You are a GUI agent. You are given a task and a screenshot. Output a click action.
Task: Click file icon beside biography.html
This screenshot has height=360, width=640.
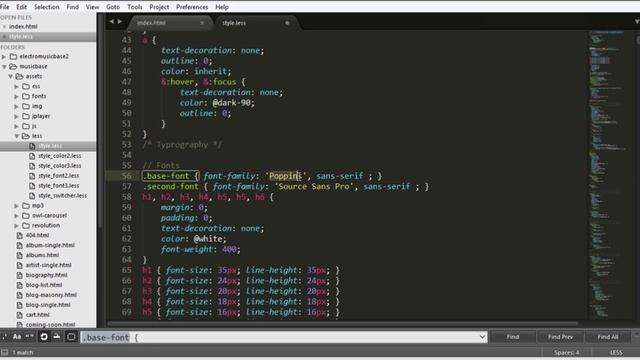pos(19,275)
